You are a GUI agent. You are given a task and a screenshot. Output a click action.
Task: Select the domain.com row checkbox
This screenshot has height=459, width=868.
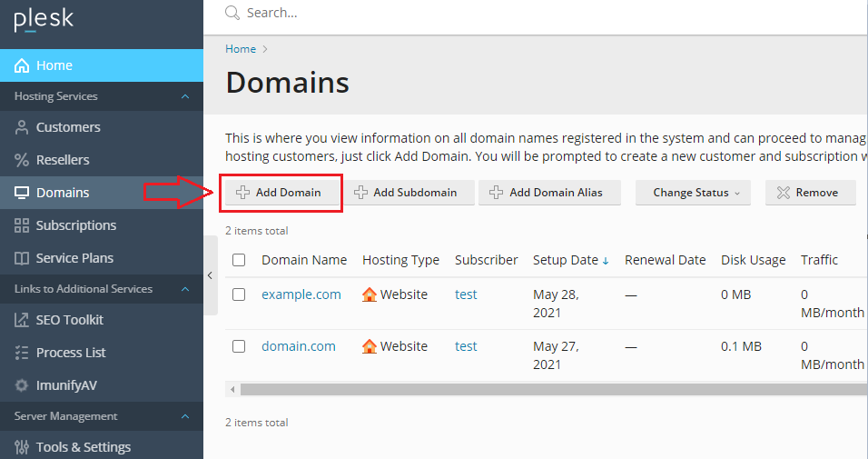[x=239, y=346]
